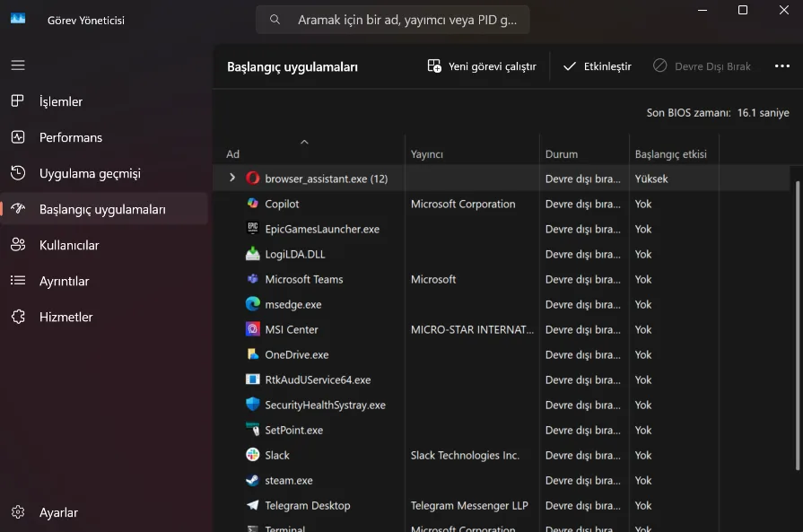The height and width of the screenshot is (532, 803).
Task: Click MICRO-STAR INTERNAT... publisher cell
Action: [x=472, y=329]
